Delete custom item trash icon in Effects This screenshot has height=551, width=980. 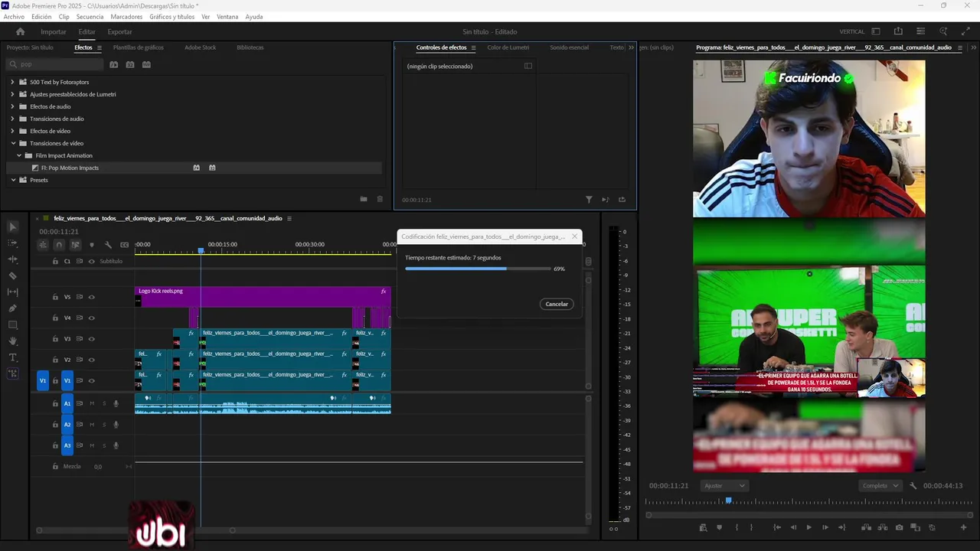(380, 199)
